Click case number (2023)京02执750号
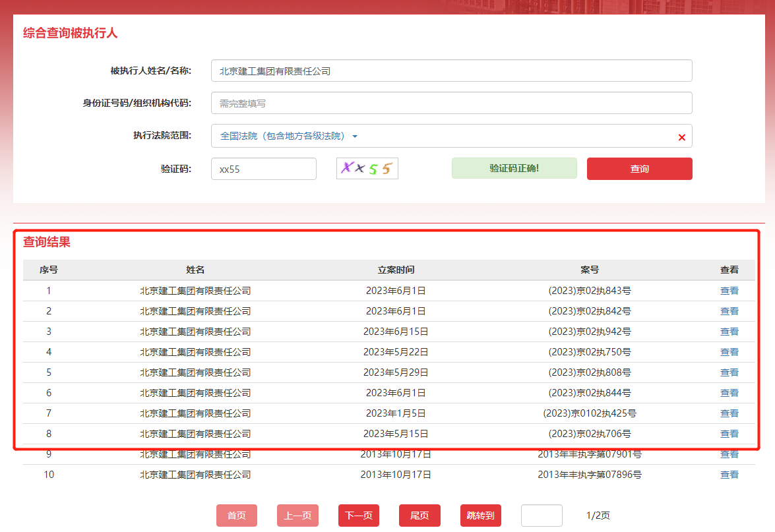The width and height of the screenshot is (775, 532). [x=590, y=352]
